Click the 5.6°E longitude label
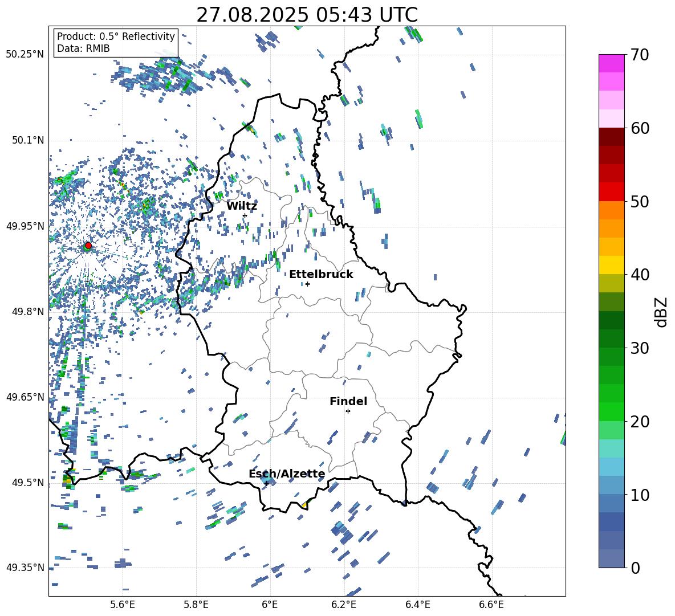The width and height of the screenshot is (675, 616). click(x=123, y=605)
